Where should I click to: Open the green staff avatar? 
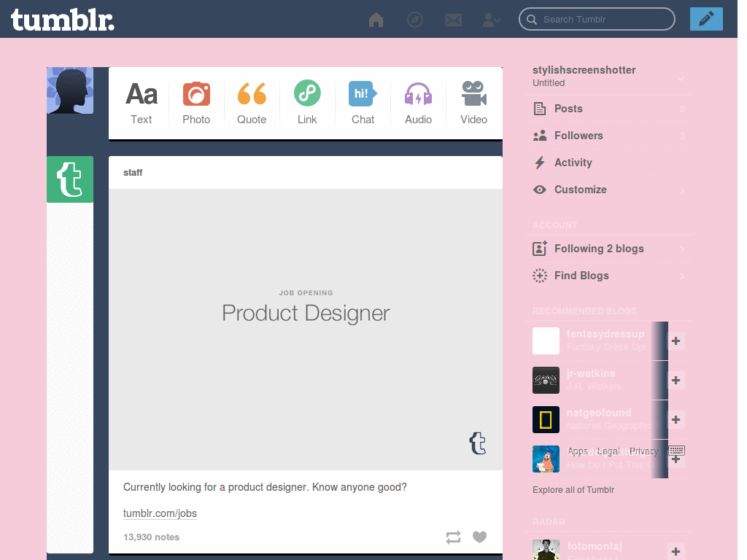(x=70, y=179)
